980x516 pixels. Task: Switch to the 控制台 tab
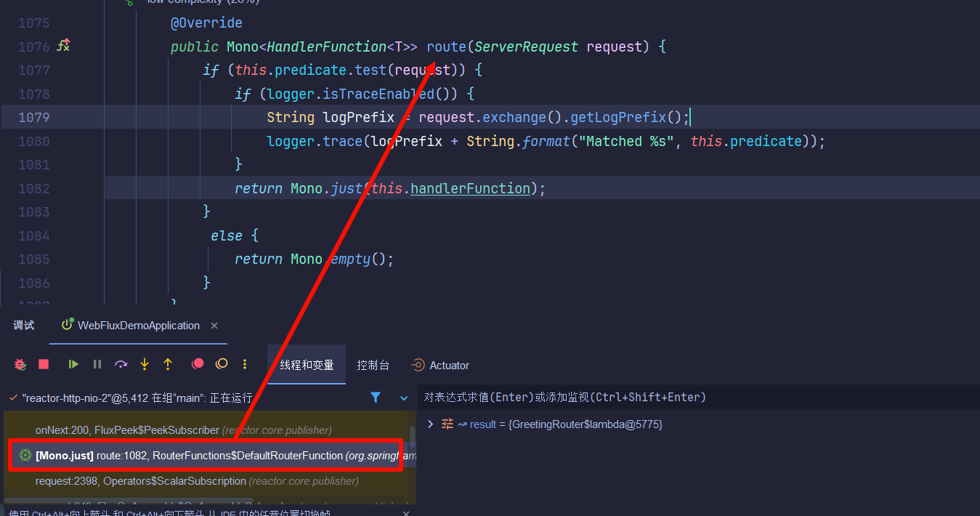click(373, 365)
